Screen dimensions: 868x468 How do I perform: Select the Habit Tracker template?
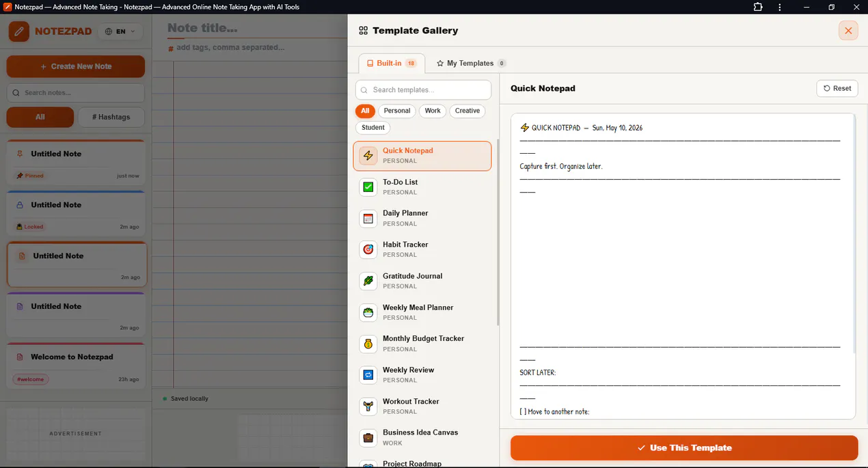point(422,249)
